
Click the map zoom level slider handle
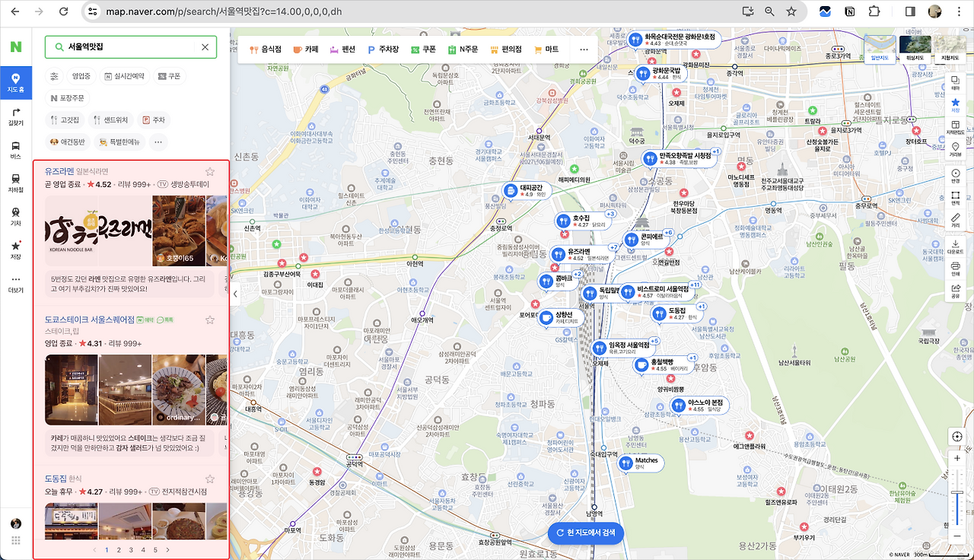(957, 493)
